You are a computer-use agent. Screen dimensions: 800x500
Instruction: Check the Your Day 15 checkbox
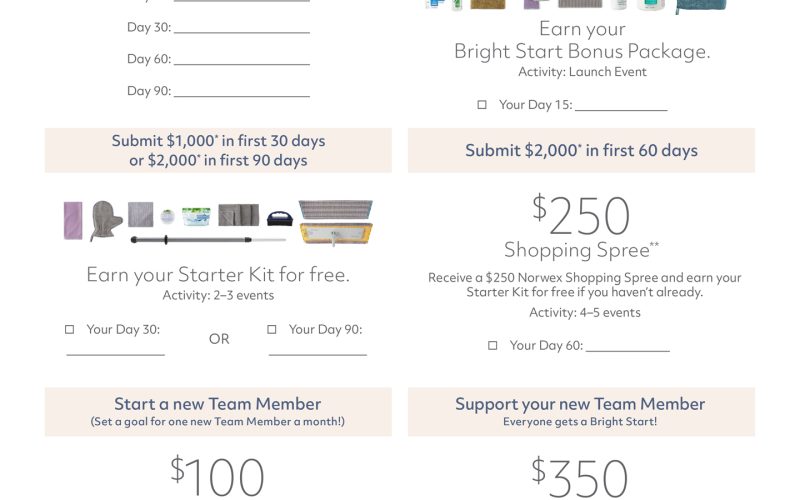coord(482,105)
